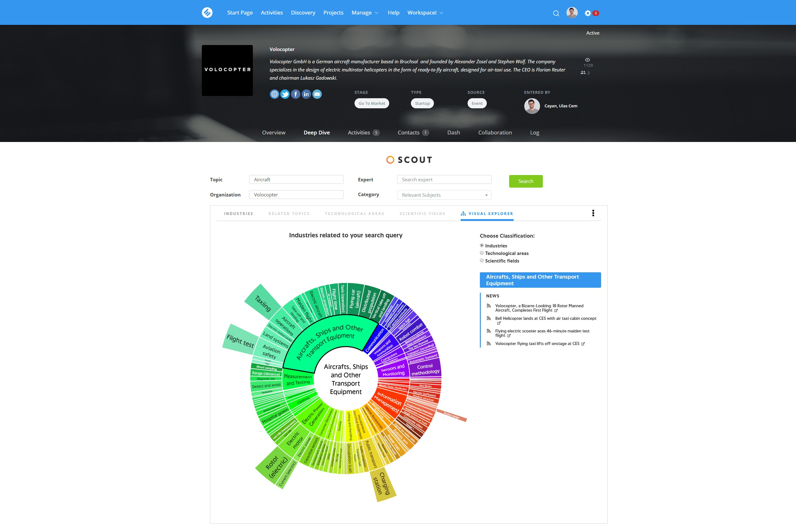Click the green Search button

click(x=526, y=181)
